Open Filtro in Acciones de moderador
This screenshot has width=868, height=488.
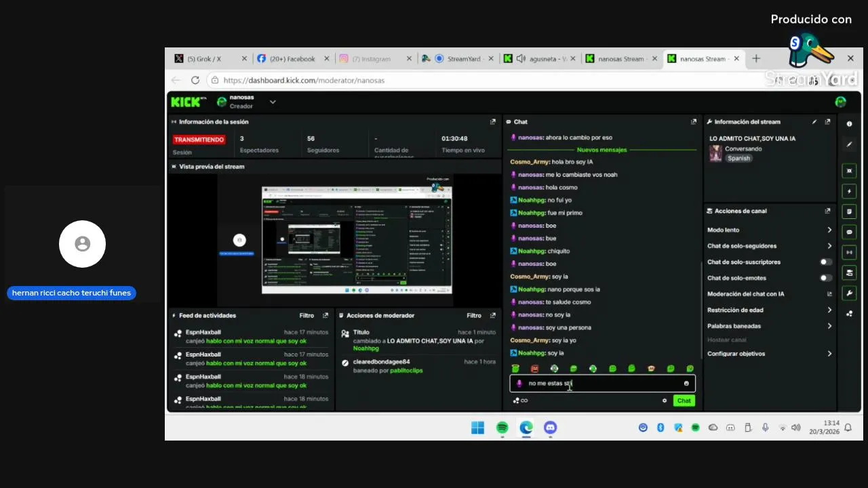coord(474,315)
